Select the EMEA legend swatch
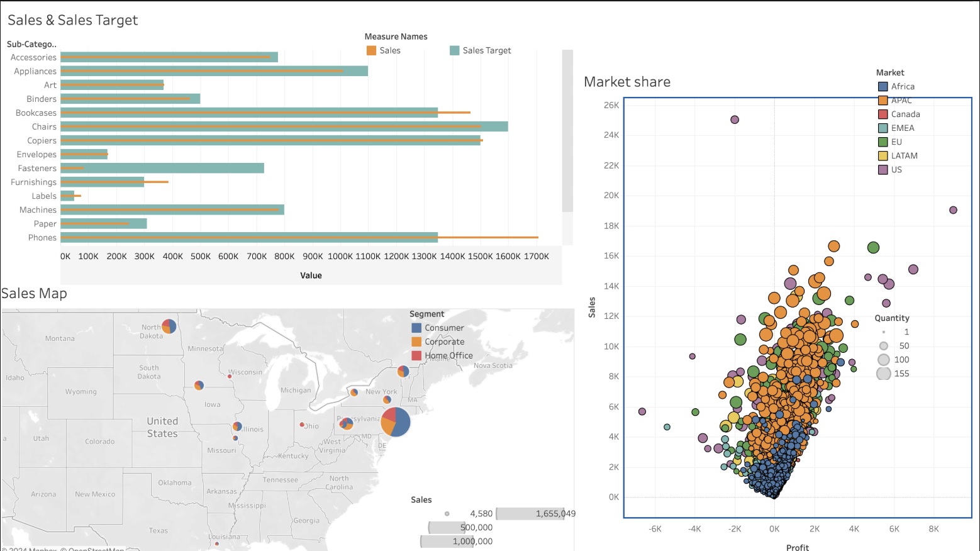The image size is (980, 551). pos(883,128)
